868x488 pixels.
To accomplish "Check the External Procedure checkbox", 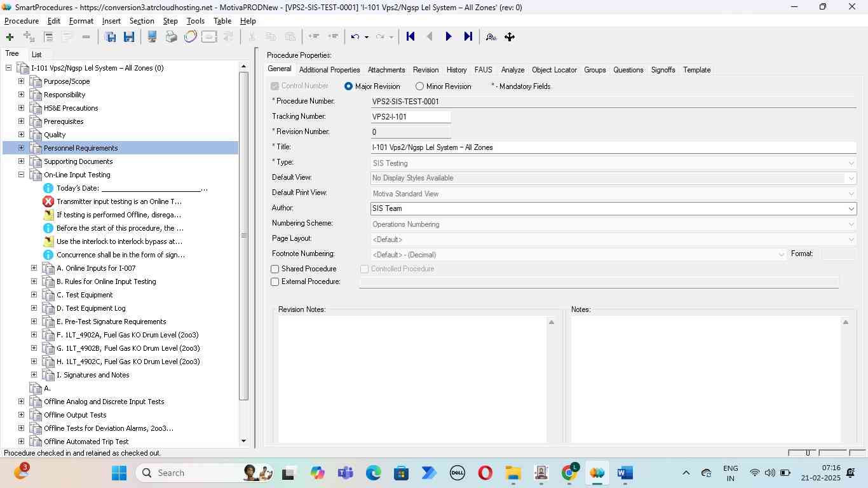I will pos(275,282).
